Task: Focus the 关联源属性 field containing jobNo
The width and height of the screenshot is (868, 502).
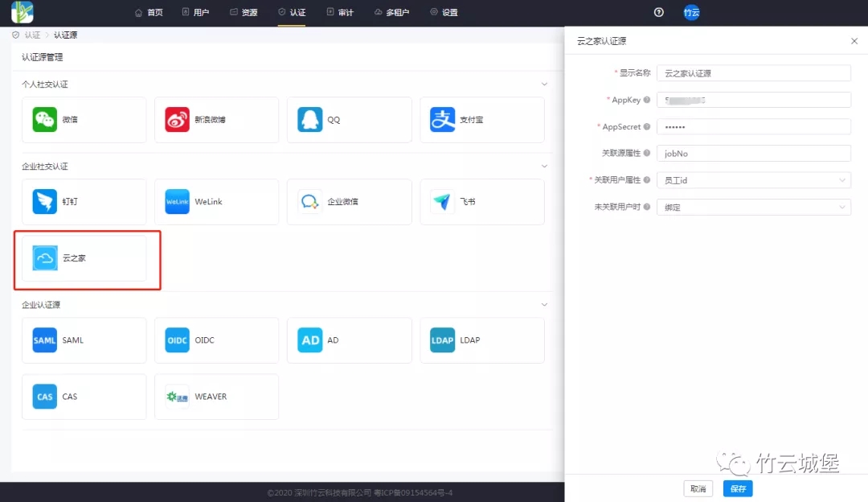Action: click(753, 154)
